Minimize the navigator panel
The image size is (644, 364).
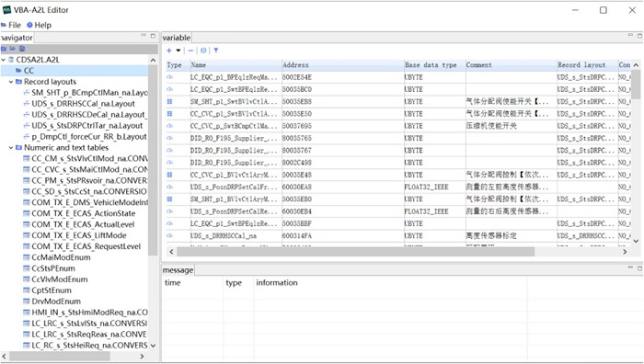coord(144,35)
